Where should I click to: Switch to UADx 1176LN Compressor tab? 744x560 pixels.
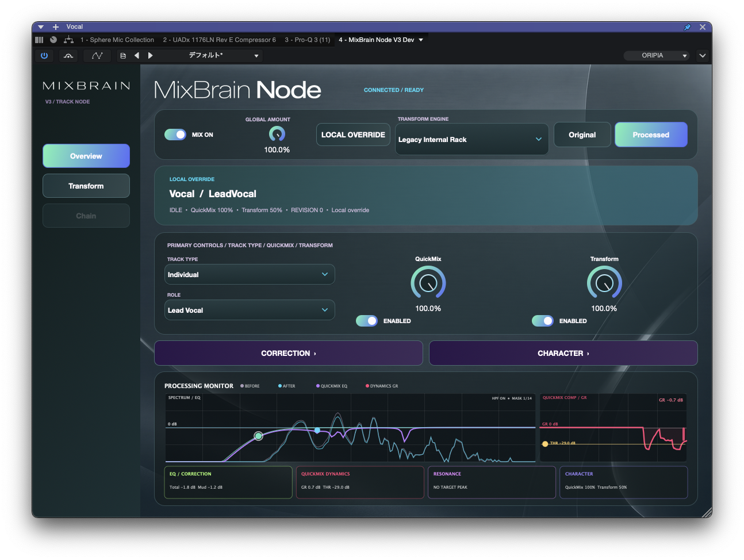tap(219, 40)
